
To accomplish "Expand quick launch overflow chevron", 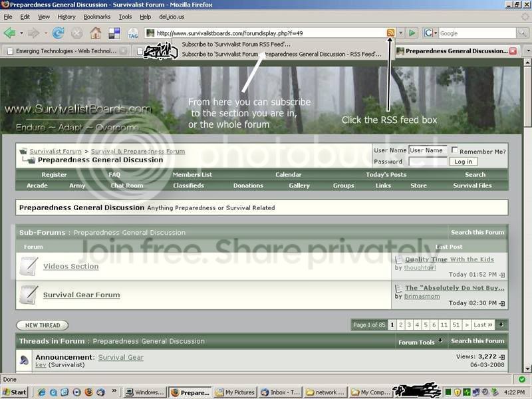I will coord(114,390).
